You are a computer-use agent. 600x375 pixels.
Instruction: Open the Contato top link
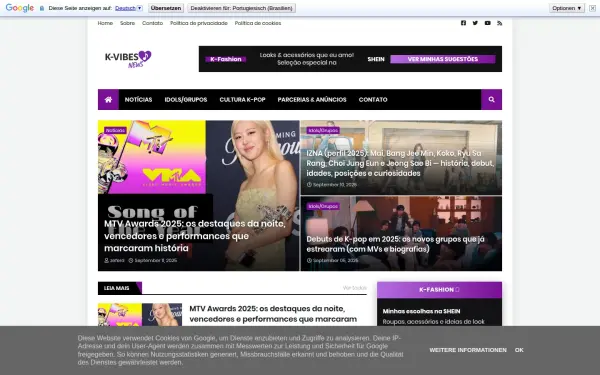coord(152,23)
